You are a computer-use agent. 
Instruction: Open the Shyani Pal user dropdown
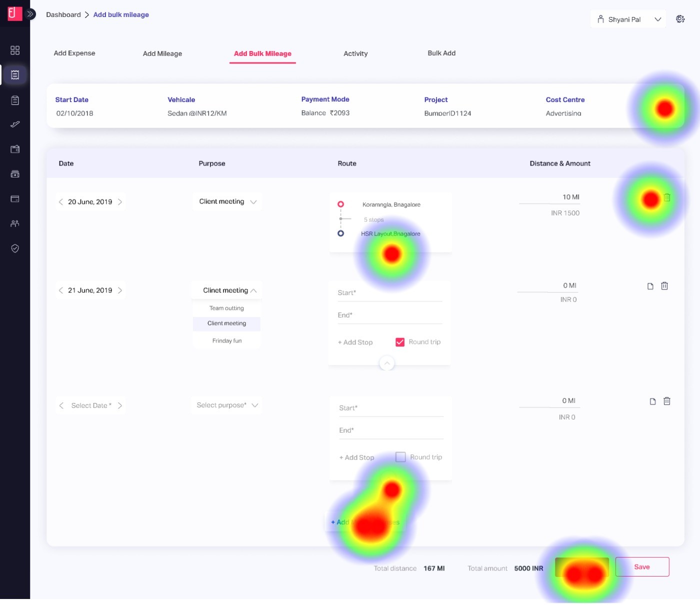pos(628,19)
